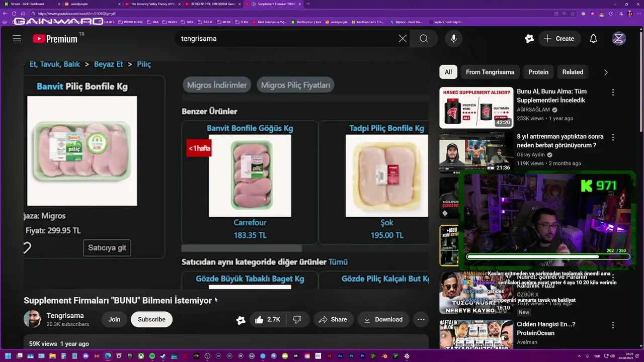Clear the search text with the X
This screenshot has height=362, width=644.
tap(403, 39)
